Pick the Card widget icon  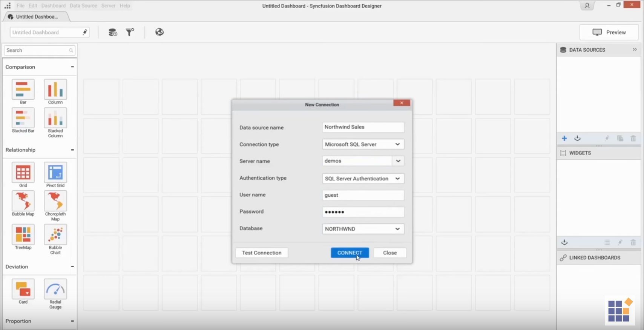[x=23, y=289]
